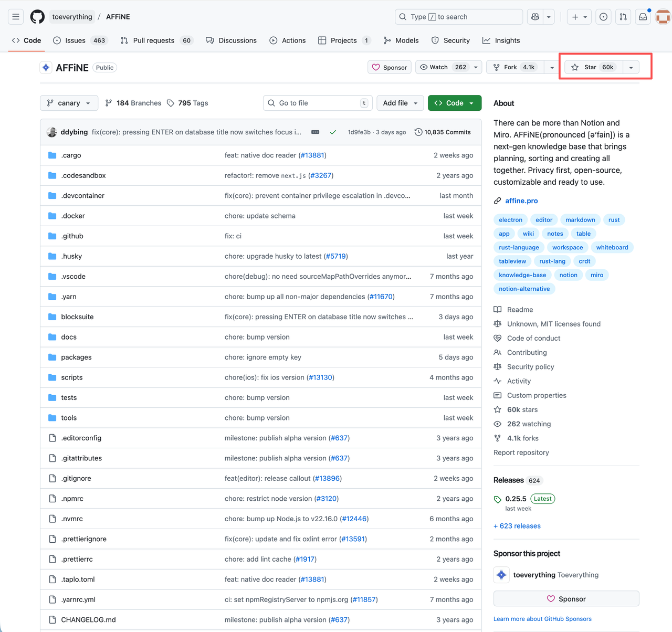Click the Go to file search field
This screenshot has height=632, width=672.
click(318, 103)
